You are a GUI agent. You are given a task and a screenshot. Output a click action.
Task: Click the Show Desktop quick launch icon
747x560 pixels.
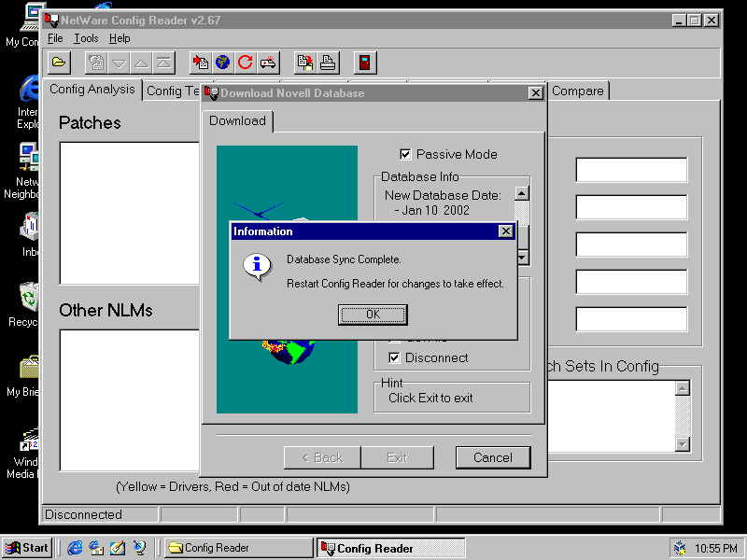[118, 548]
